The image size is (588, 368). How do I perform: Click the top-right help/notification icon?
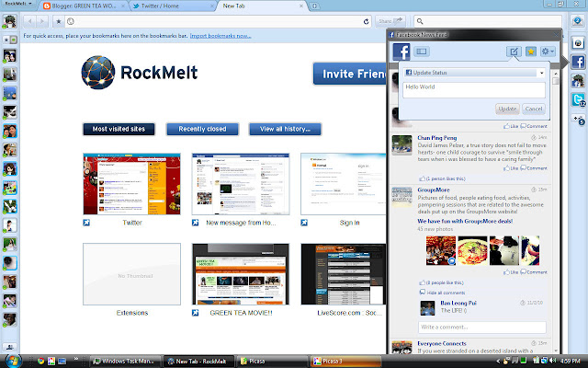[578, 21]
